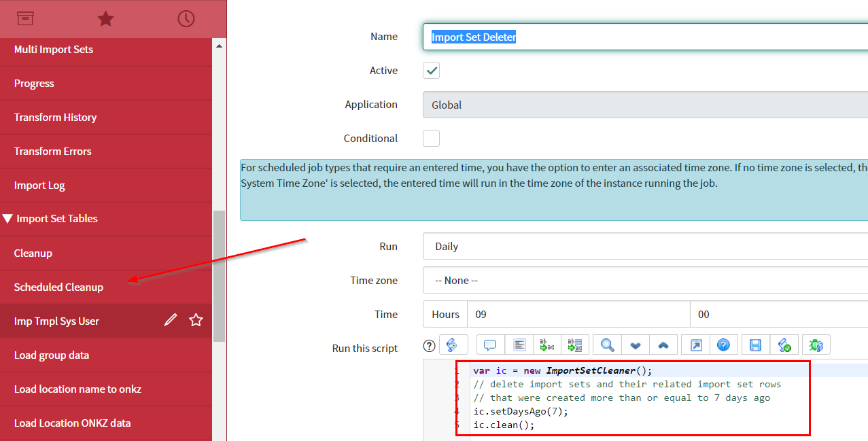Open the script editor full screen icon
The image size is (868, 441).
click(x=695, y=345)
